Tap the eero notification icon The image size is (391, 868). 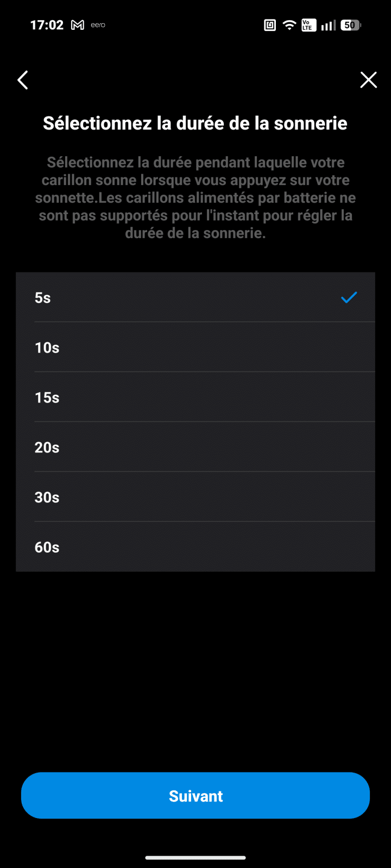point(98,25)
